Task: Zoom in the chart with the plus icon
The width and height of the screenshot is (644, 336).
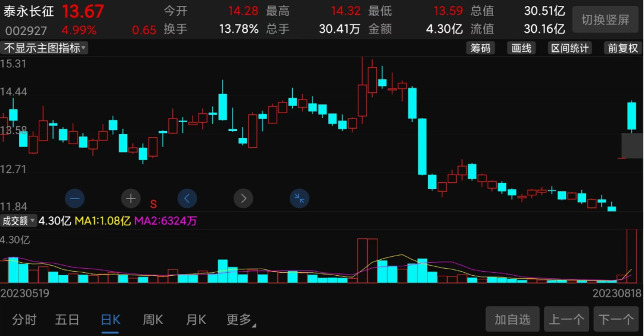Action: coord(131,198)
